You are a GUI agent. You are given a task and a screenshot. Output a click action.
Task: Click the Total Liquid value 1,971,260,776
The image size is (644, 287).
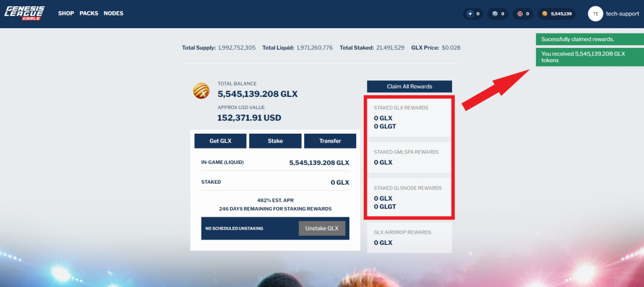pyautogui.click(x=314, y=47)
